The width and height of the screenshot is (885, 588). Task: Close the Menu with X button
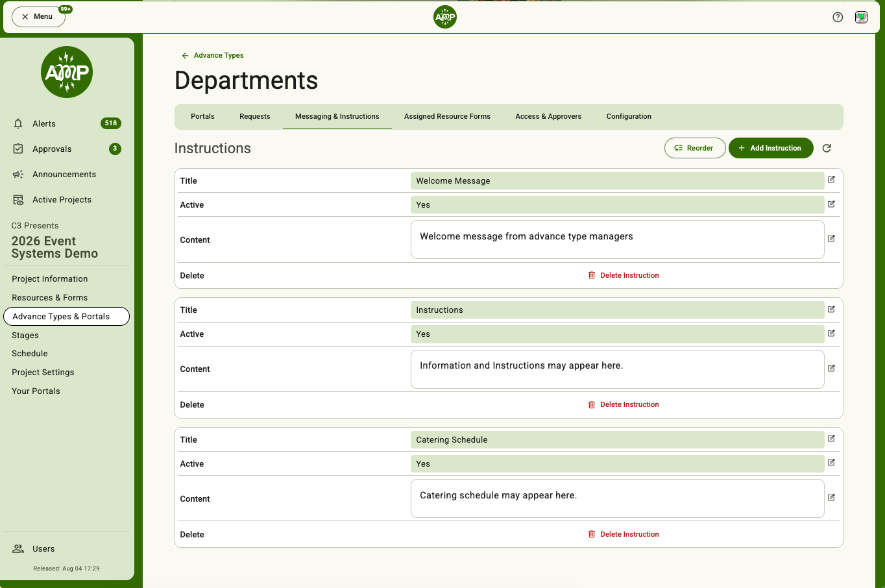[x=38, y=16]
